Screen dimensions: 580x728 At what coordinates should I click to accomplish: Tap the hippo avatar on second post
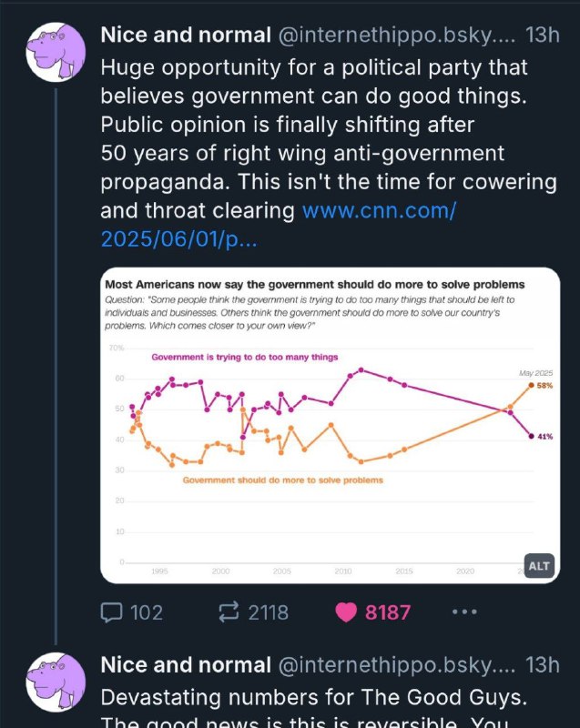tap(56, 682)
